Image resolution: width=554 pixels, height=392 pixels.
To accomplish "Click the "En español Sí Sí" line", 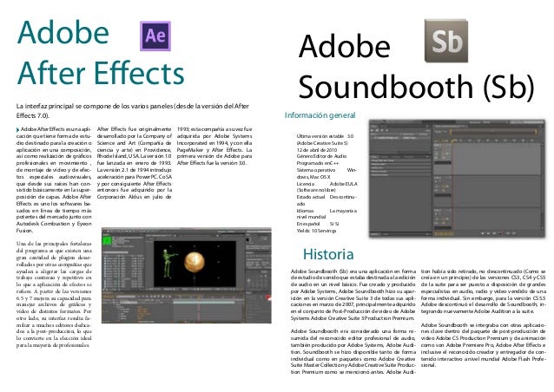I will (x=318, y=224).
